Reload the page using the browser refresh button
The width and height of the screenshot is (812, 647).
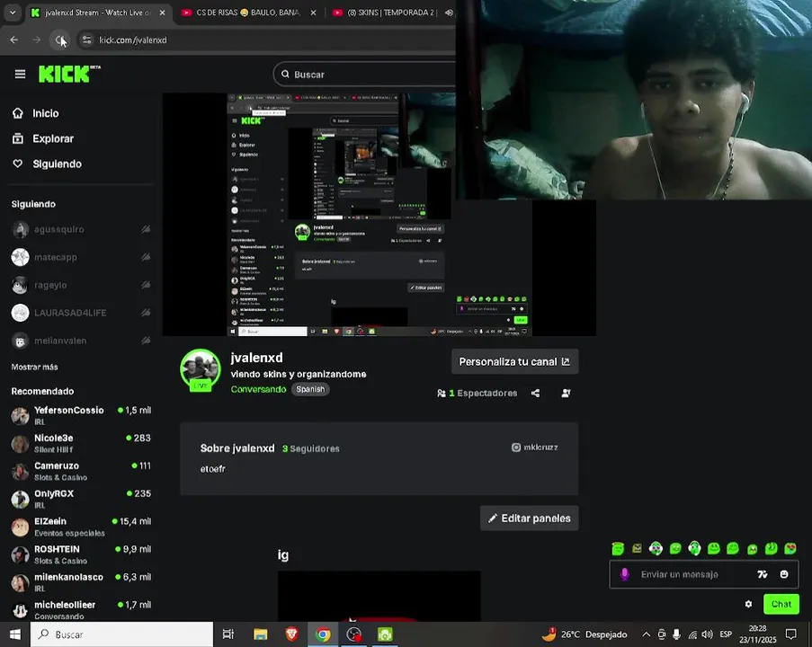coord(59,40)
